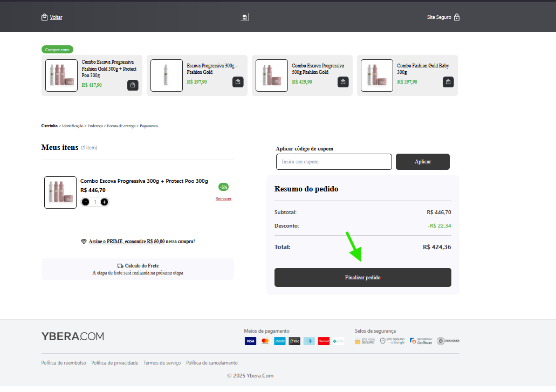Click the Finalizar pedido button
Viewport: 556px width, 392px height.
pos(363,278)
